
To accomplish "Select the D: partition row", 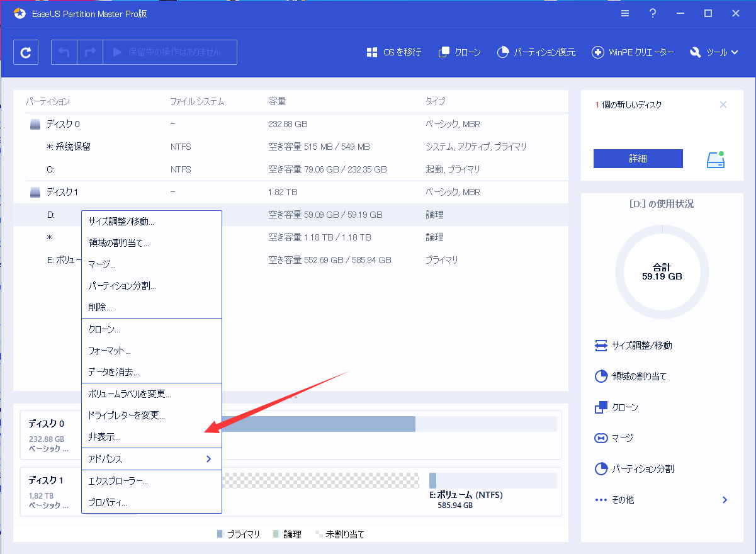I will (290, 215).
